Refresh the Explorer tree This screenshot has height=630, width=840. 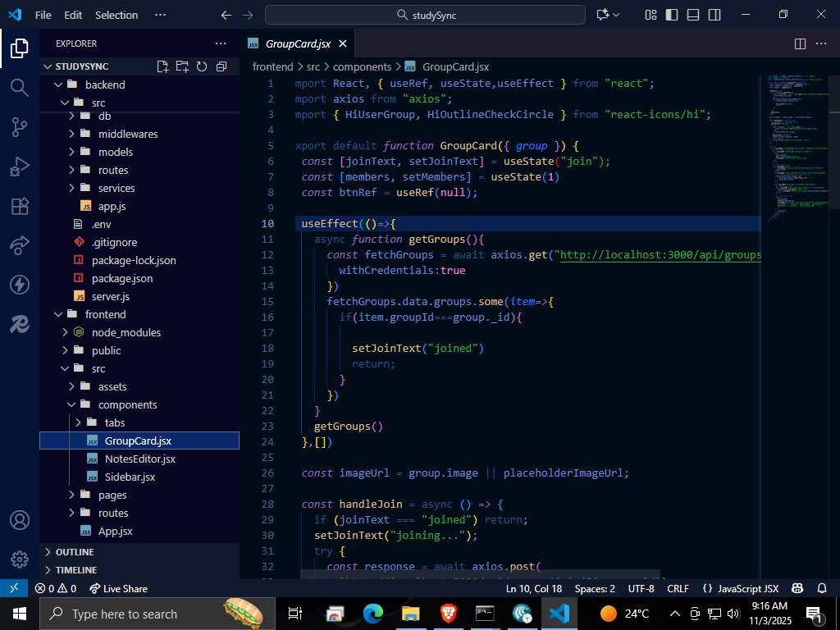[202, 66]
